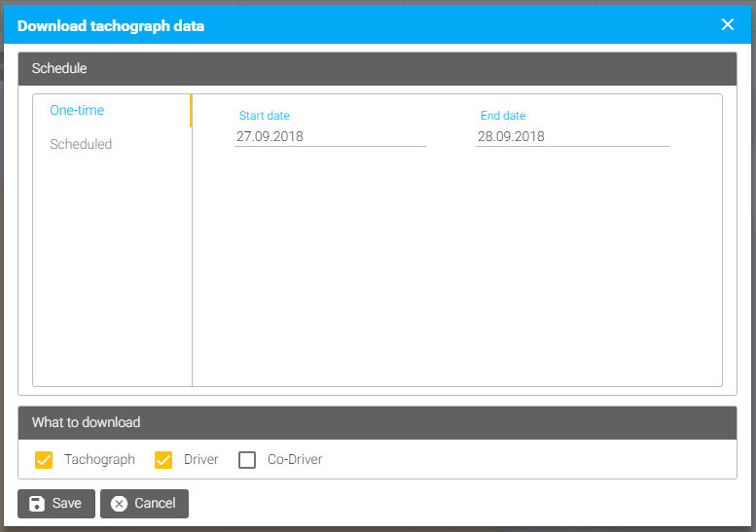Close the Download tachograph data dialog
Screen dimensions: 756x532
[x=727, y=24]
